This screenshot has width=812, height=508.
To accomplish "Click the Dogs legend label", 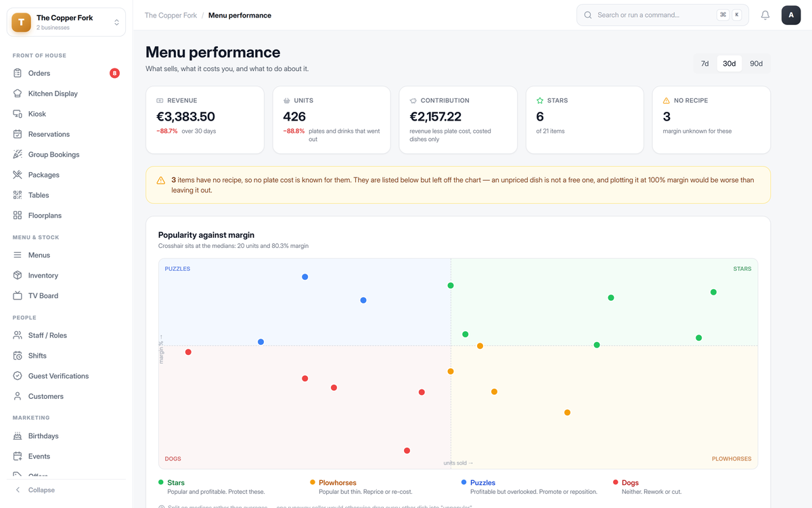I will point(630,483).
